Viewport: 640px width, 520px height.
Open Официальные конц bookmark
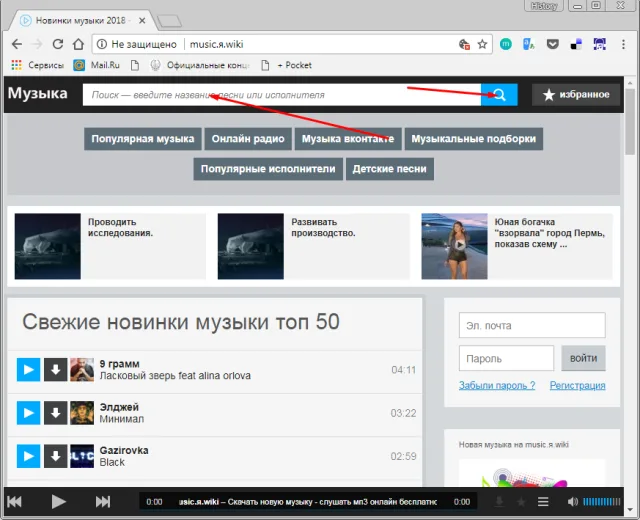point(200,65)
